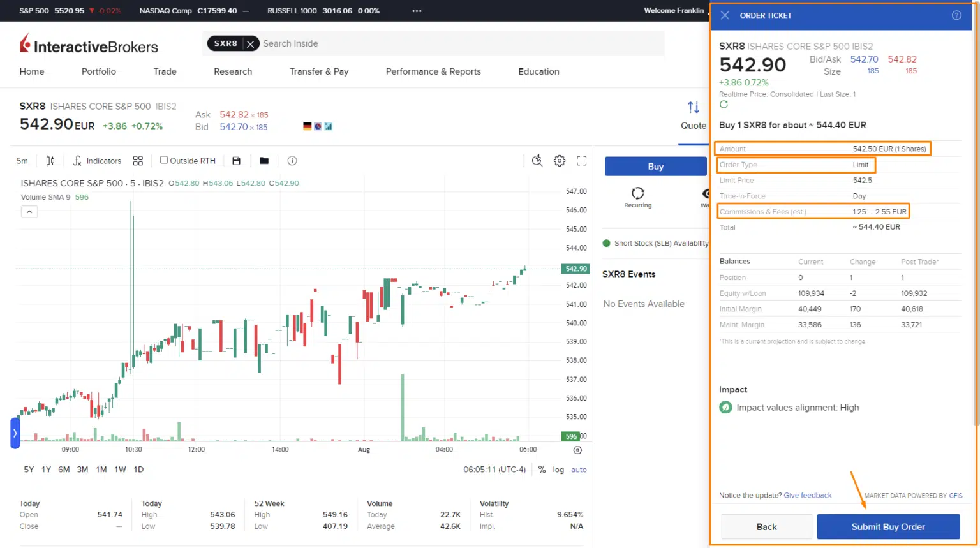Refresh the realtime quote in order ticket

click(x=724, y=105)
